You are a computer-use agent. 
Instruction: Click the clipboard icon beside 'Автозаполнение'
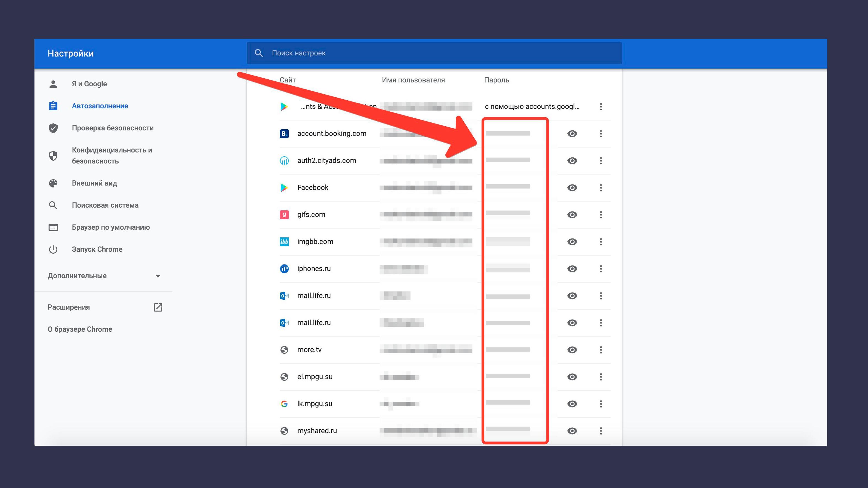coord(53,106)
